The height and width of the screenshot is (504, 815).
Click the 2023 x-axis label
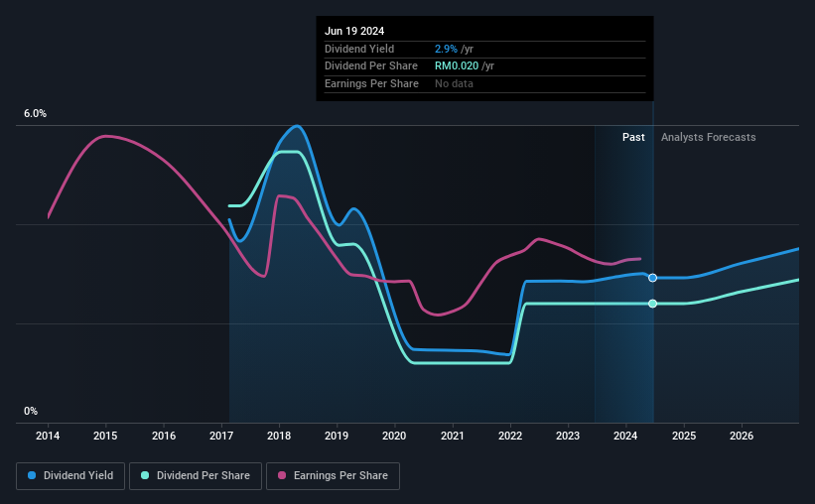tap(568, 436)
